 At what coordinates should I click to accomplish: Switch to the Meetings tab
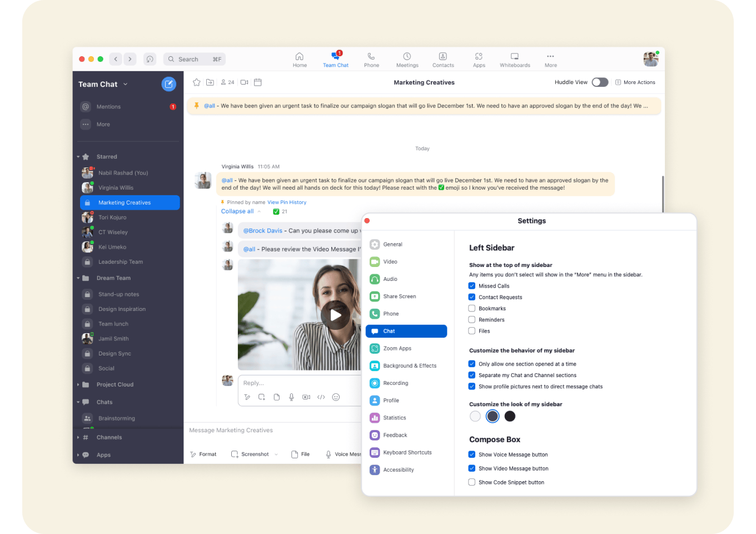(x=407, y=60)
